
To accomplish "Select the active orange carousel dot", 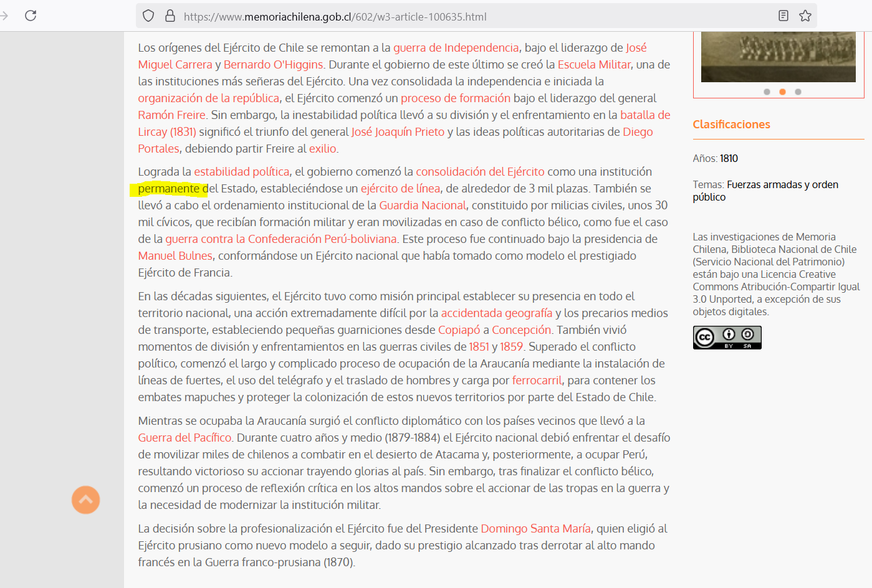I will [x=782, y=92].
